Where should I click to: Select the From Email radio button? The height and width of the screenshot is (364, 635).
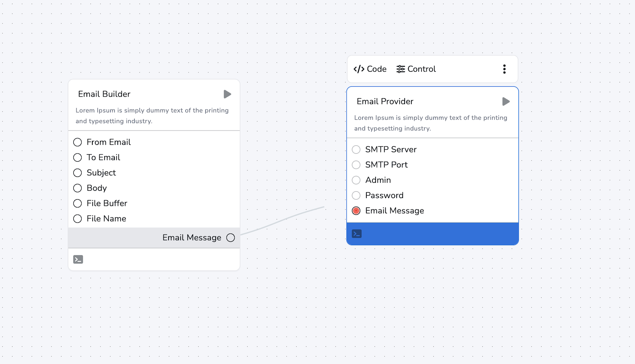77,142
